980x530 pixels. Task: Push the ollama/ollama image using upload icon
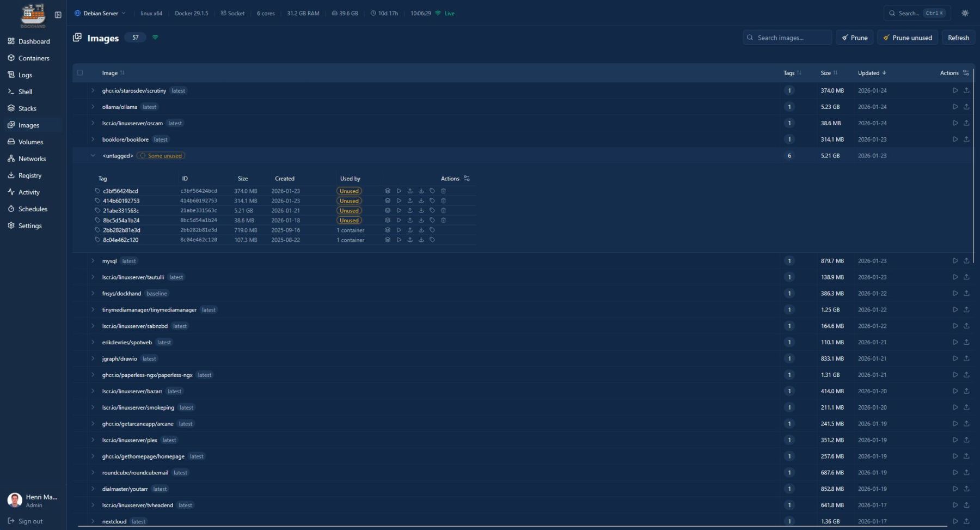click(966, 107)
